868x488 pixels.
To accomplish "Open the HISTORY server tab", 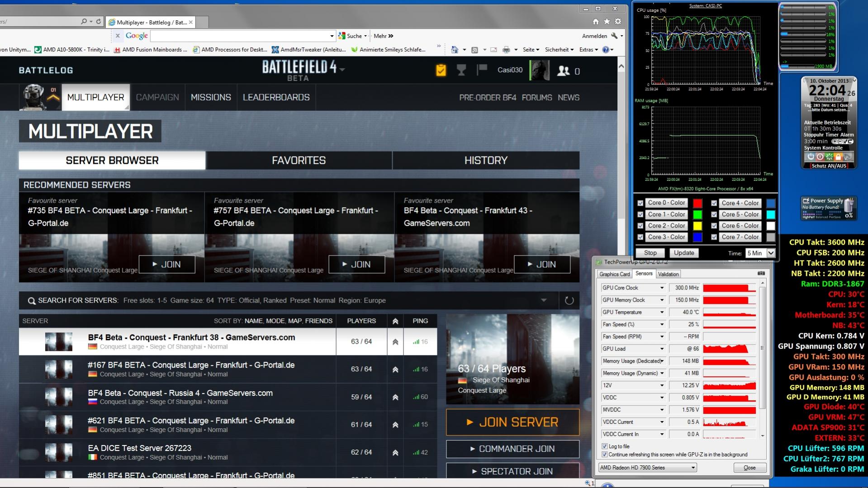I will 486,161.
